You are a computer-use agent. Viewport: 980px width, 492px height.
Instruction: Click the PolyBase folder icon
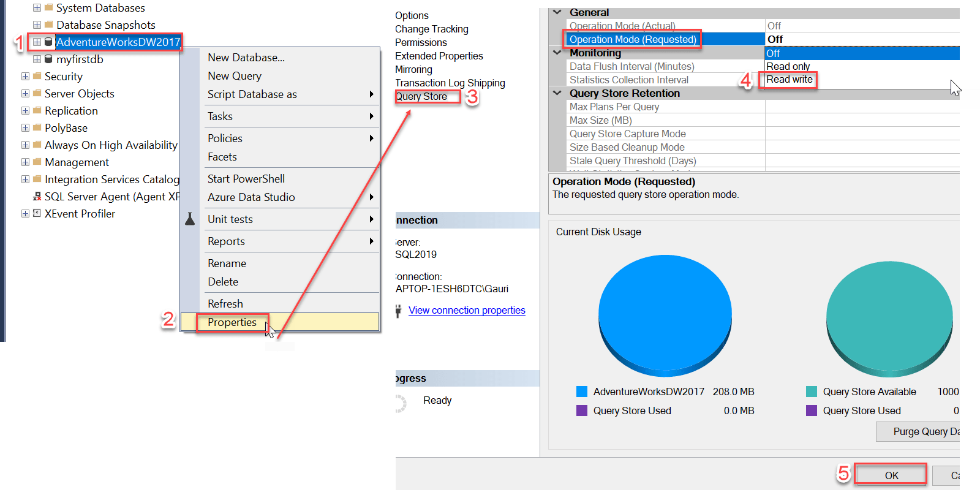(37, 127)
